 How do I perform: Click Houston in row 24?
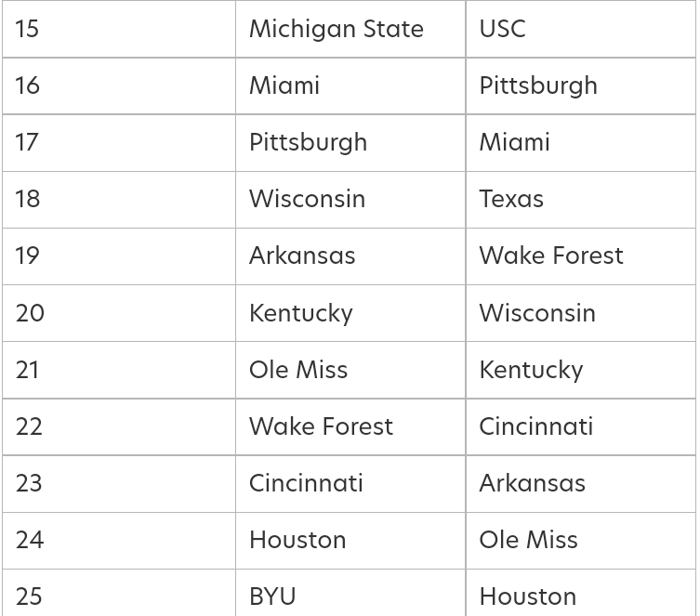click(x=297, y=540)
